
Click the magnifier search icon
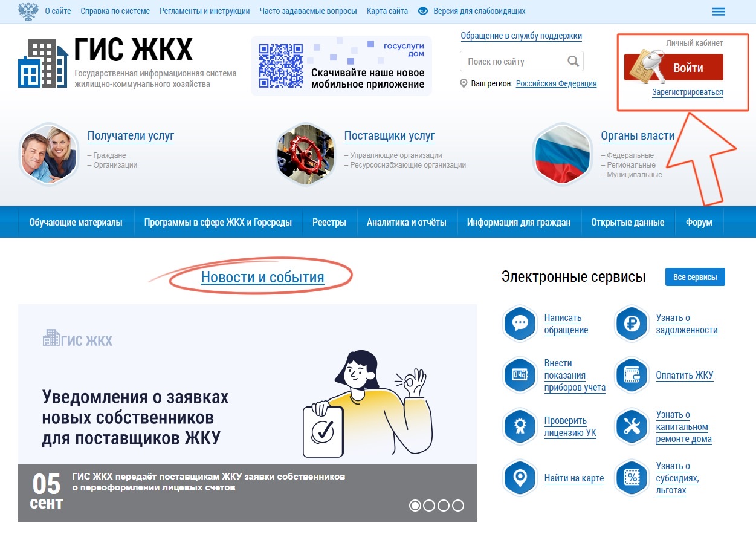pyautogui.click(x=573, y=61)
